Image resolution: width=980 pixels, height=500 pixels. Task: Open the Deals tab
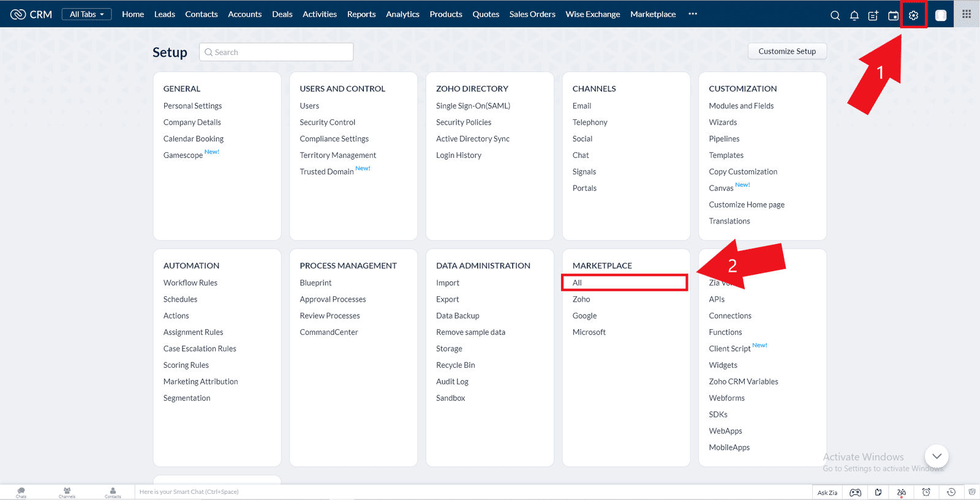point(282,14)
